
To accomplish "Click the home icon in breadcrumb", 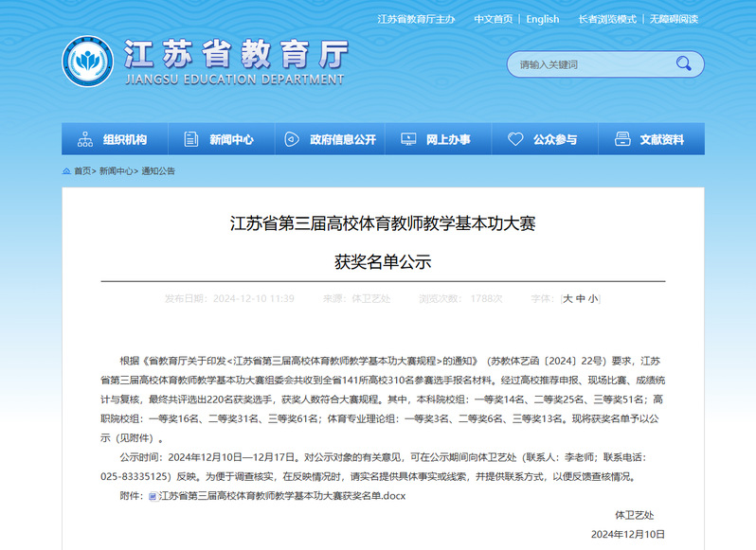I will point(66,171).
